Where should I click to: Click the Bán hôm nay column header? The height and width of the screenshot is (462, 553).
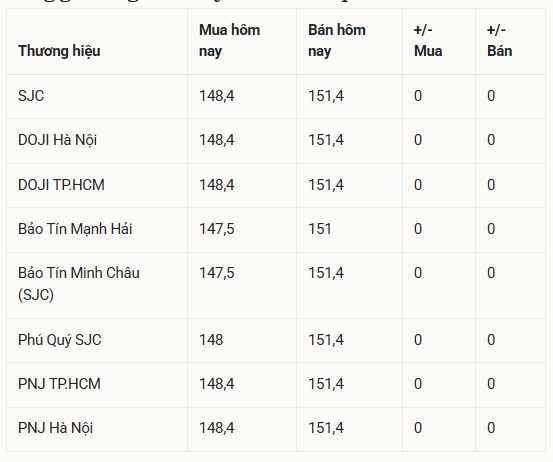(x=337, y=41)
